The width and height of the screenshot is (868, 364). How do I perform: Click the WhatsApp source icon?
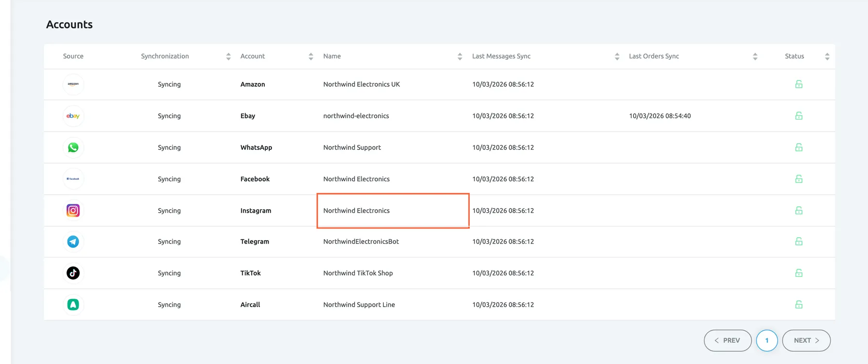[x=73, y=148]
